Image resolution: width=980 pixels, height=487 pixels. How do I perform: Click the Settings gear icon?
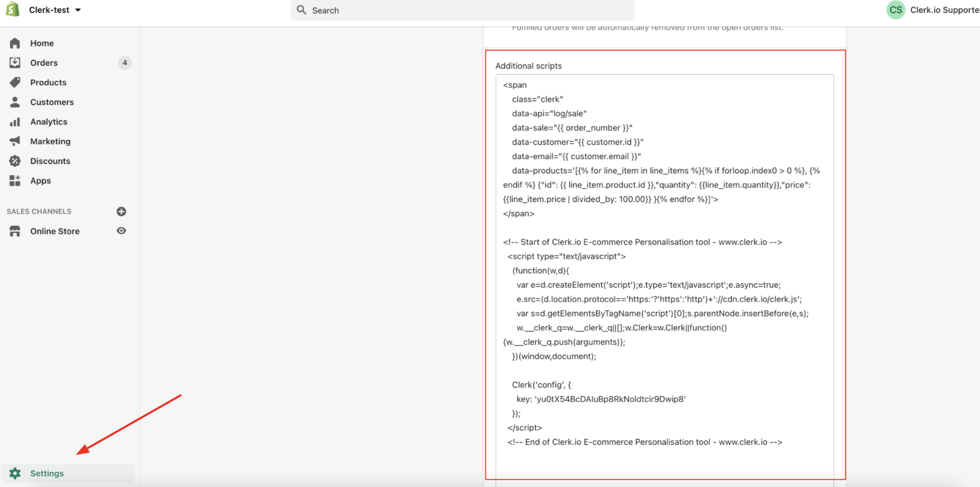[x=15, y=473]
